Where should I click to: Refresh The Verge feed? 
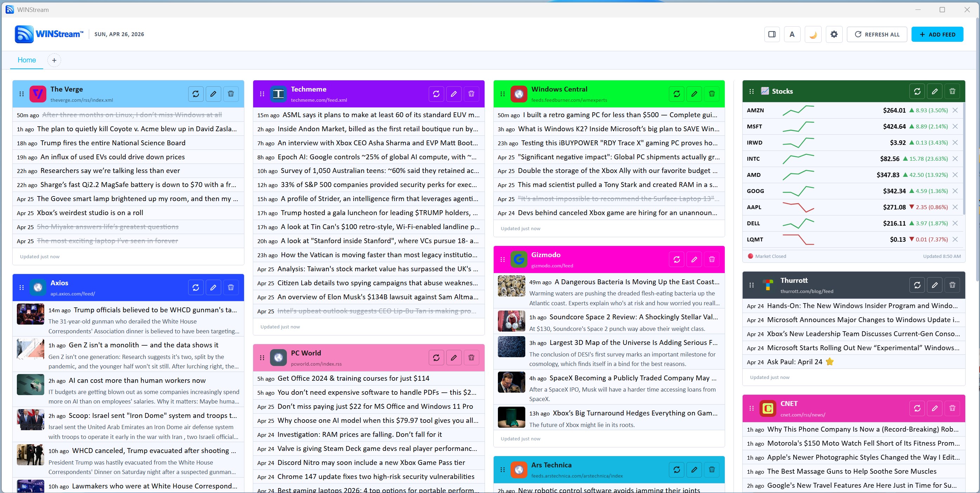[196, 94]
